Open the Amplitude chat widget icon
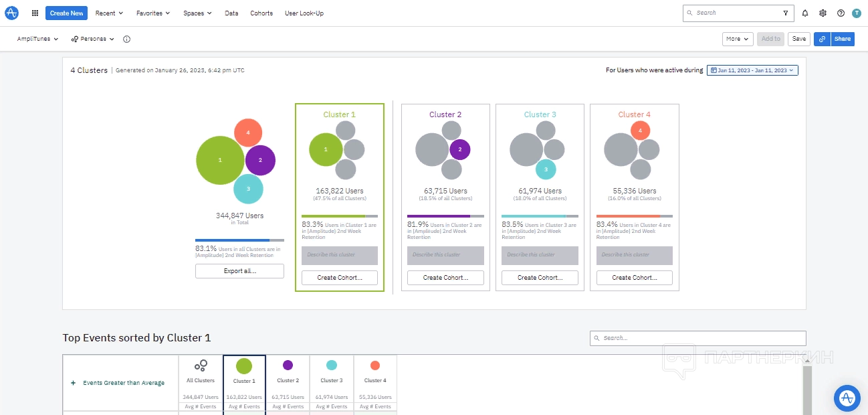Screen dimensions: 868x415 (x=847, y=398)
